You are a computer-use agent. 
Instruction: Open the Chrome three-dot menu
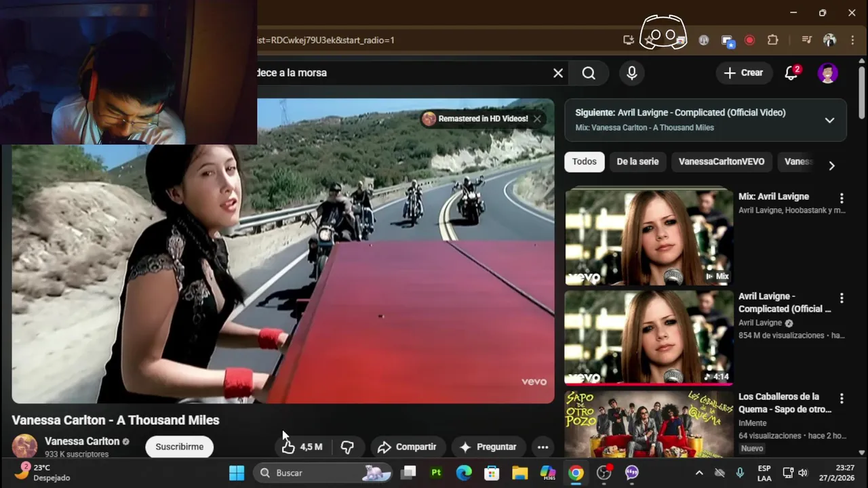pos(852,40)
